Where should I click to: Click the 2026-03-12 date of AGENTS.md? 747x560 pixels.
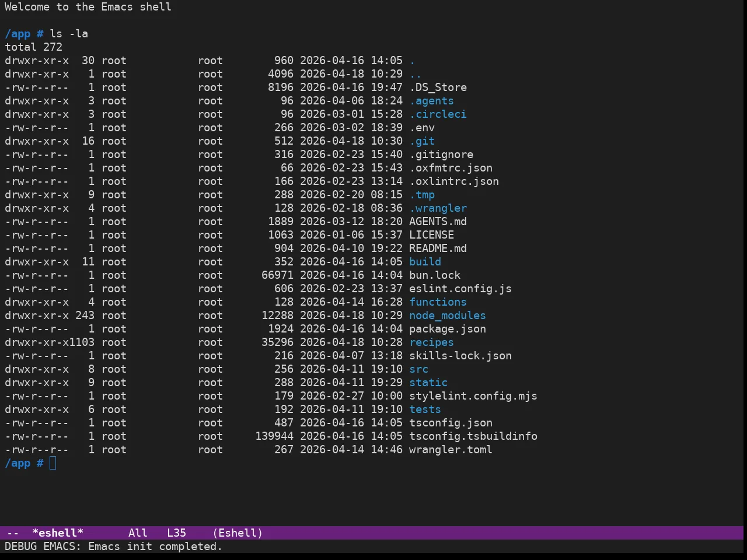pos(332,222)
